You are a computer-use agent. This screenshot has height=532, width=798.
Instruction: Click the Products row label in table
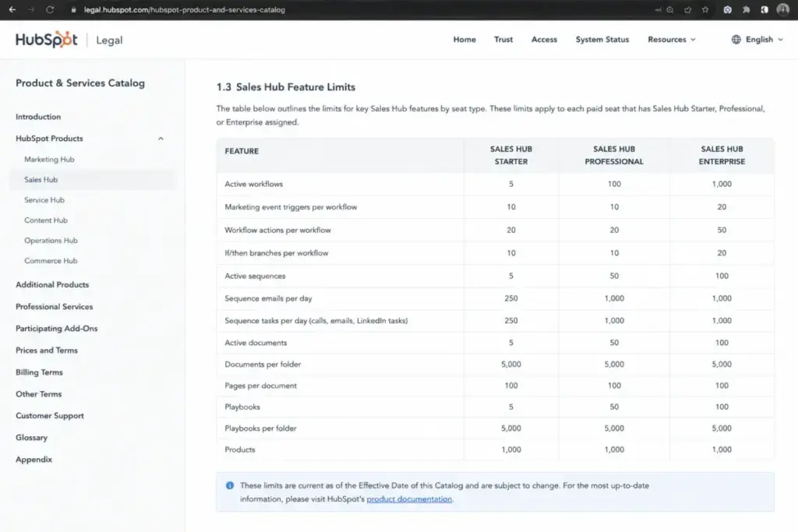coord(240,449)
